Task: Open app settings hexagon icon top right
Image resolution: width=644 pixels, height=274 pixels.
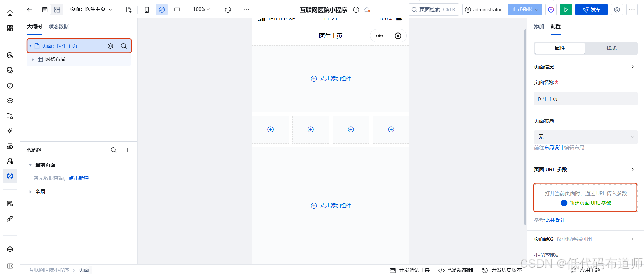Action: coord(617,10)
